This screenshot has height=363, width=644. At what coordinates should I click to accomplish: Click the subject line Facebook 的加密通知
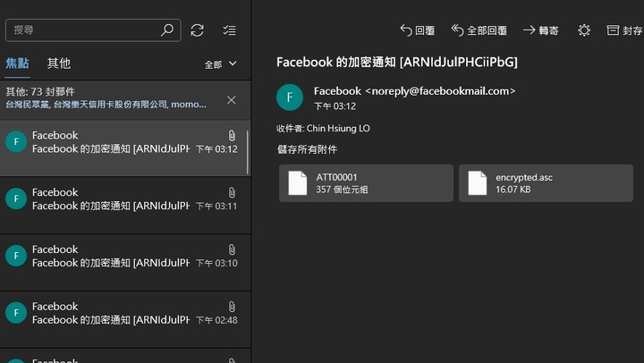pyautogui.click(x=397, y=63)
